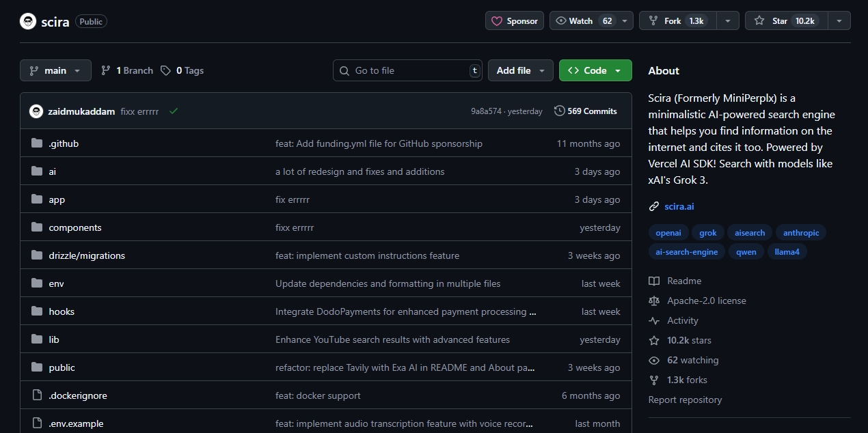Click the ai folder icon

[37, 171]
